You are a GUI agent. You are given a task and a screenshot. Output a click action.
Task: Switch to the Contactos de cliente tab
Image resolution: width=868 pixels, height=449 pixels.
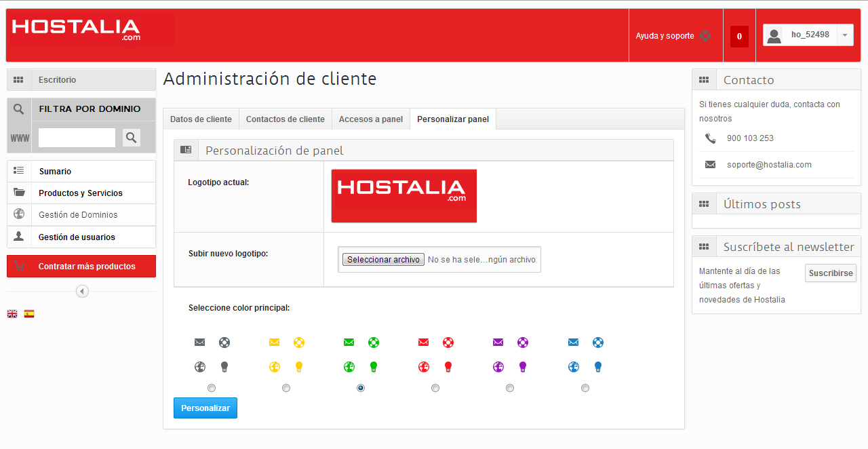[285, 119]
